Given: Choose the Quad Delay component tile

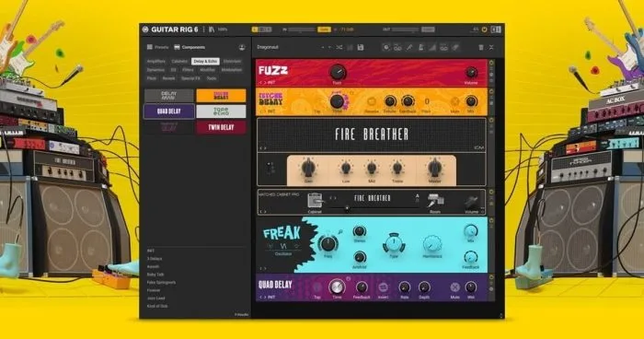Looking at the screenshot, I should [x=168, y=111].
